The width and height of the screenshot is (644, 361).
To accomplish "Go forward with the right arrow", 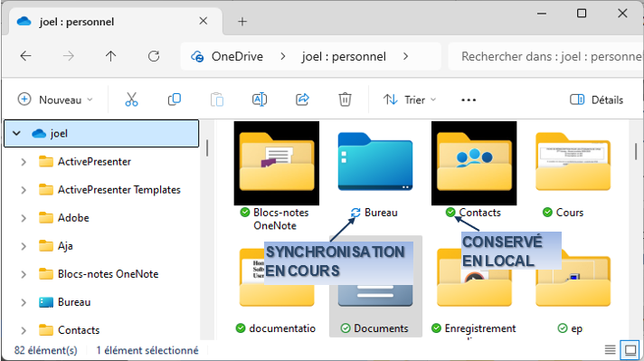I will pos(69,56).
